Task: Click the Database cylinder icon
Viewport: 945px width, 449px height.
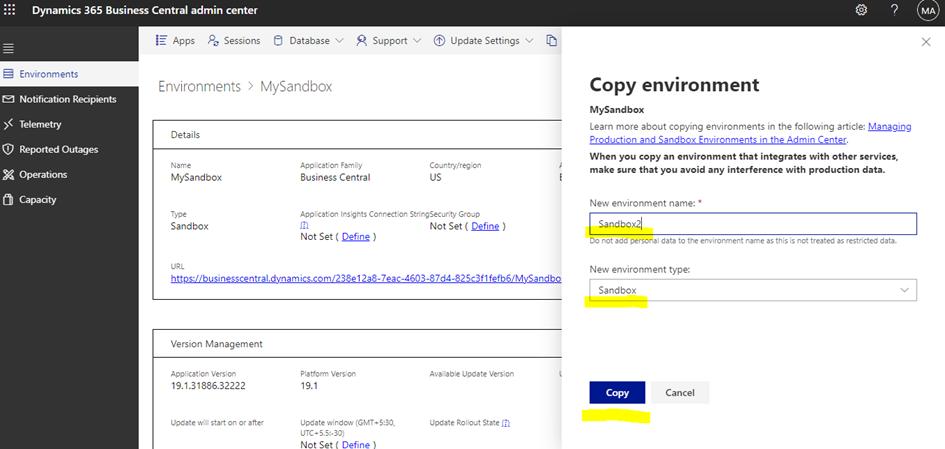Action: click(278, 40)
